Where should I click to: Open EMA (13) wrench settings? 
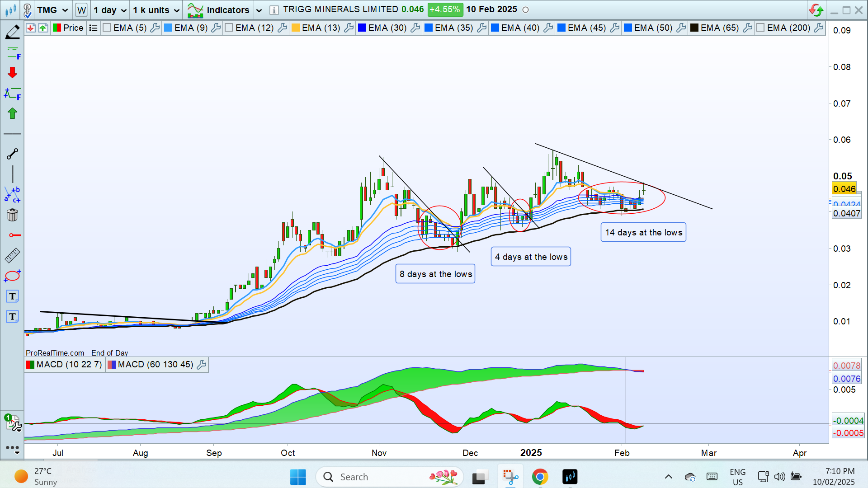(x=349, y=28)
